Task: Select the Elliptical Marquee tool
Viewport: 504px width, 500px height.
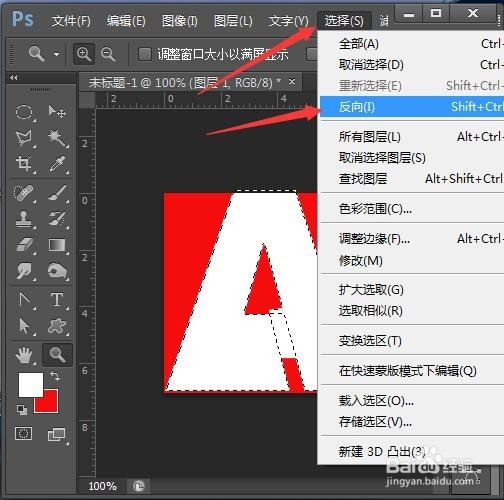Action: point(24,112)
